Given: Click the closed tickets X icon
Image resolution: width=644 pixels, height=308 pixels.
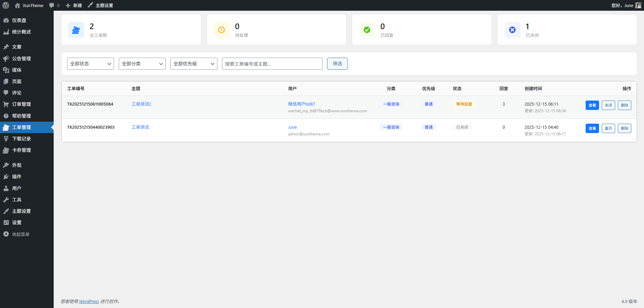Looking at the screenshot, I should point(512,30).
